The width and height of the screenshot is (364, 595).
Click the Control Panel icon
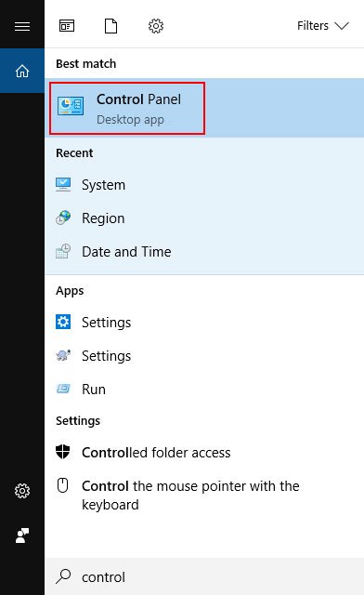tap(71, 106)
